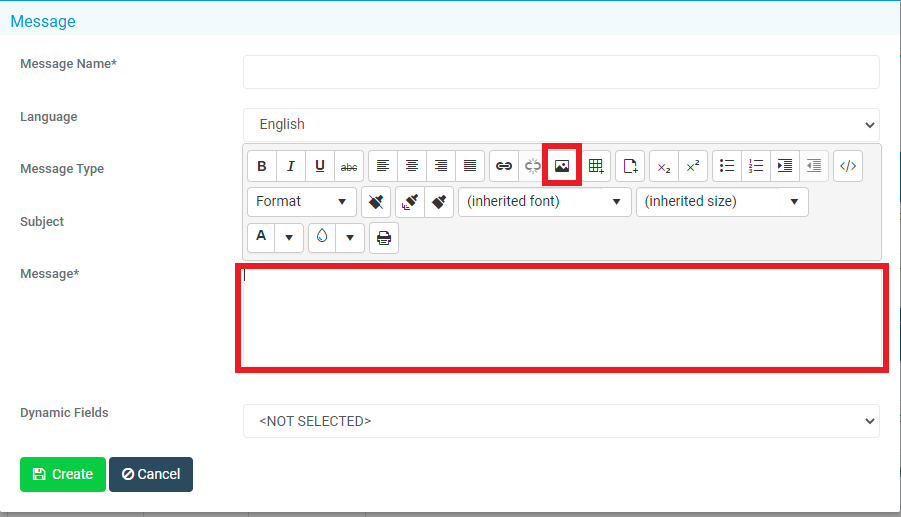Insert a hyperlink using the link icon
This screenshot has width=901, height=517.
pyautogui.click(x=504, y=166)
